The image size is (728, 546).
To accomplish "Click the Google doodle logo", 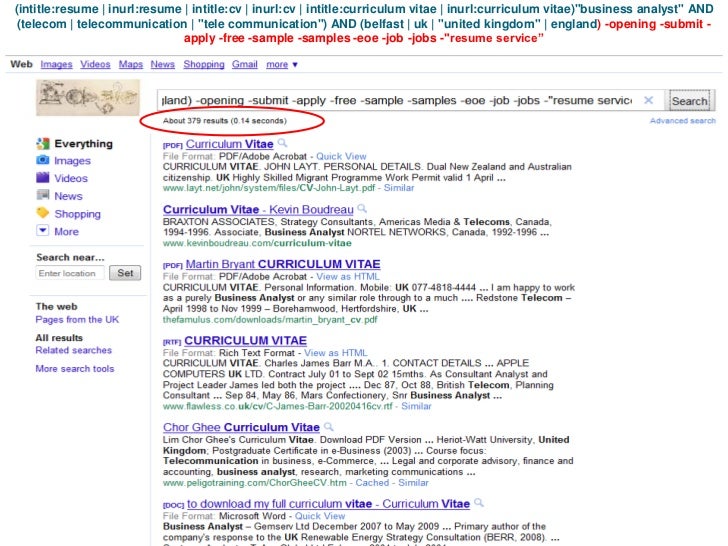I will coord(88,98).
